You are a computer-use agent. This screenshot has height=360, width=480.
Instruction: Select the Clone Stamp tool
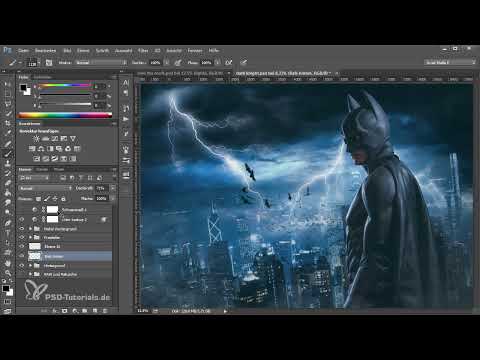point(8,163)
